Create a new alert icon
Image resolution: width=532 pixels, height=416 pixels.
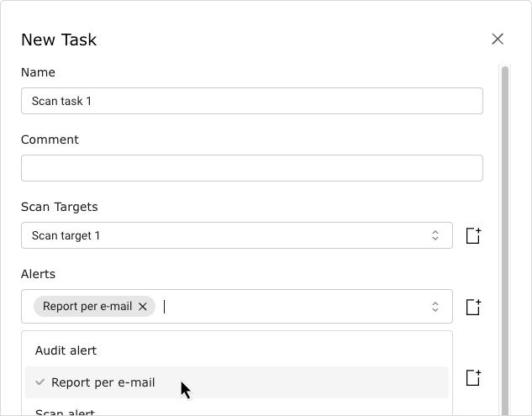click(x=473, y=307)
